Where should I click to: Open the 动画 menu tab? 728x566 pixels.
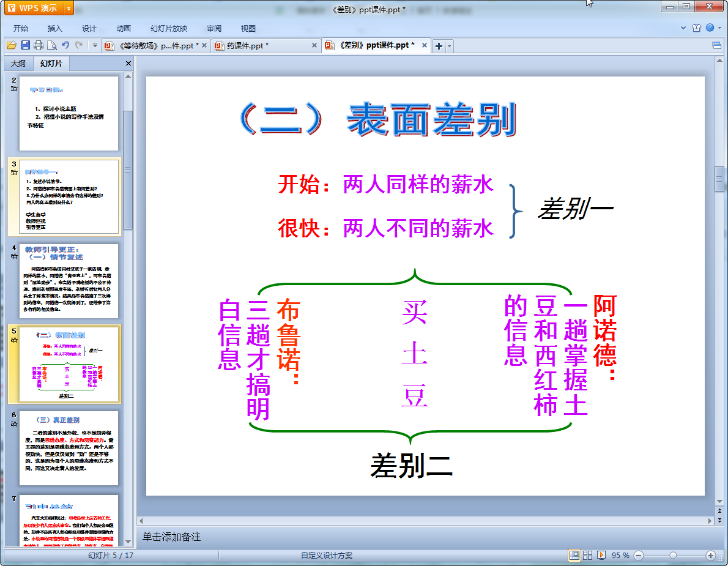coord(124,28)
